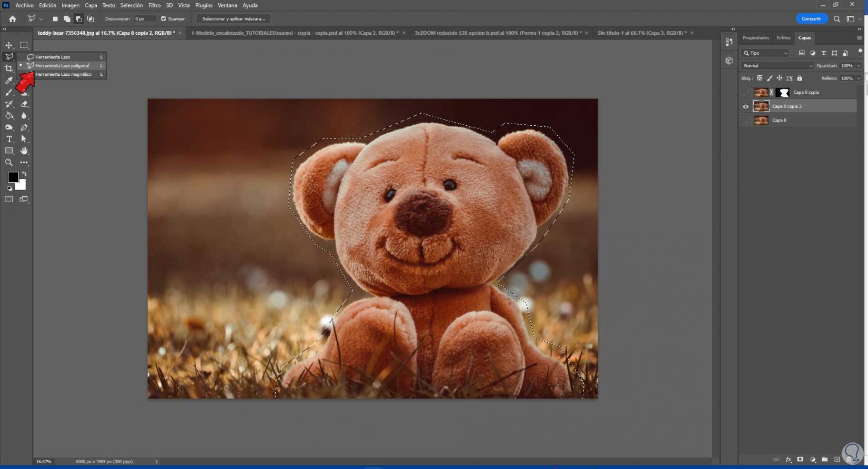The height and width of the screenshot is (469, 868).
Task: Open the Tipo layer filter dropdown
Action: [x=765, y=53]
